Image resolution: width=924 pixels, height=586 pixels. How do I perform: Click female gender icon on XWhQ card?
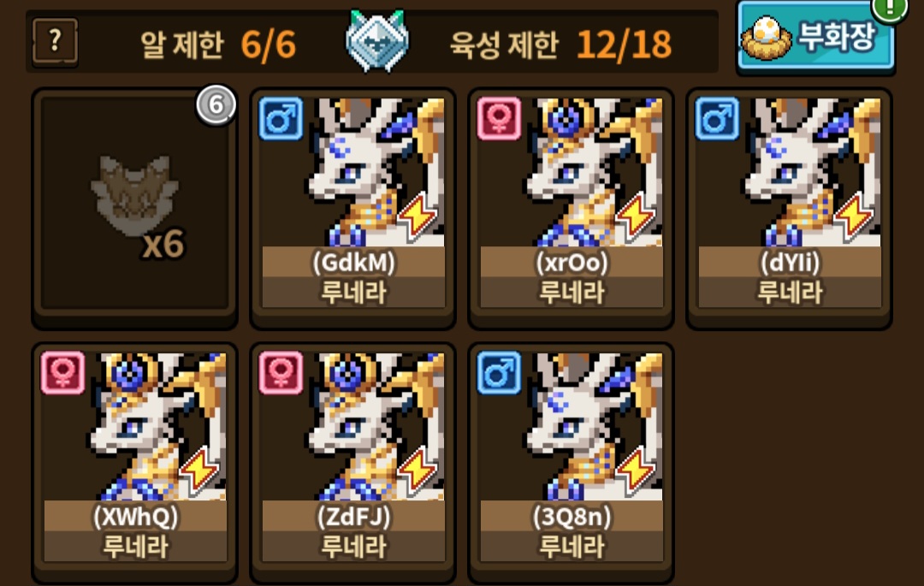63,373
